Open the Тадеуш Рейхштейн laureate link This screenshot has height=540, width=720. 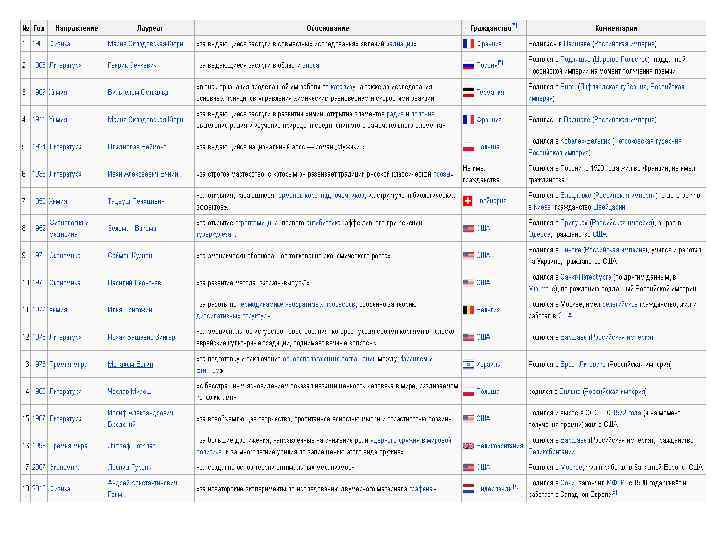pos(136,201)
